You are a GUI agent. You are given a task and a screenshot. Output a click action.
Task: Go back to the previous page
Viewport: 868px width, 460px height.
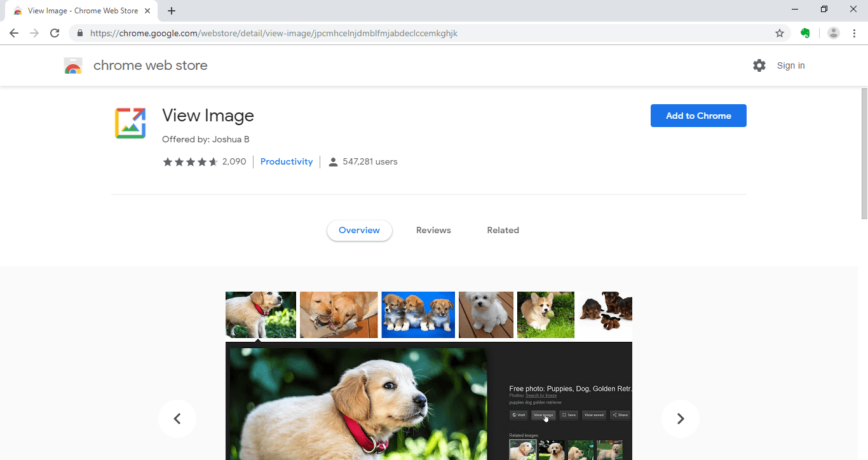pos(14,33)
